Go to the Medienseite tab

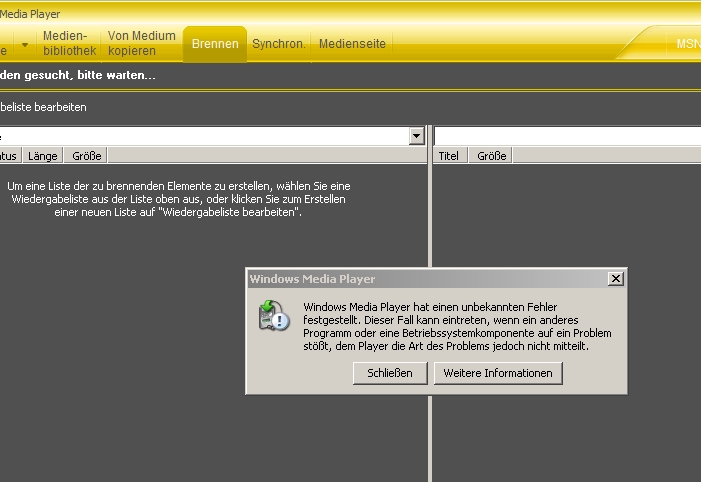[x=352, y=44]
